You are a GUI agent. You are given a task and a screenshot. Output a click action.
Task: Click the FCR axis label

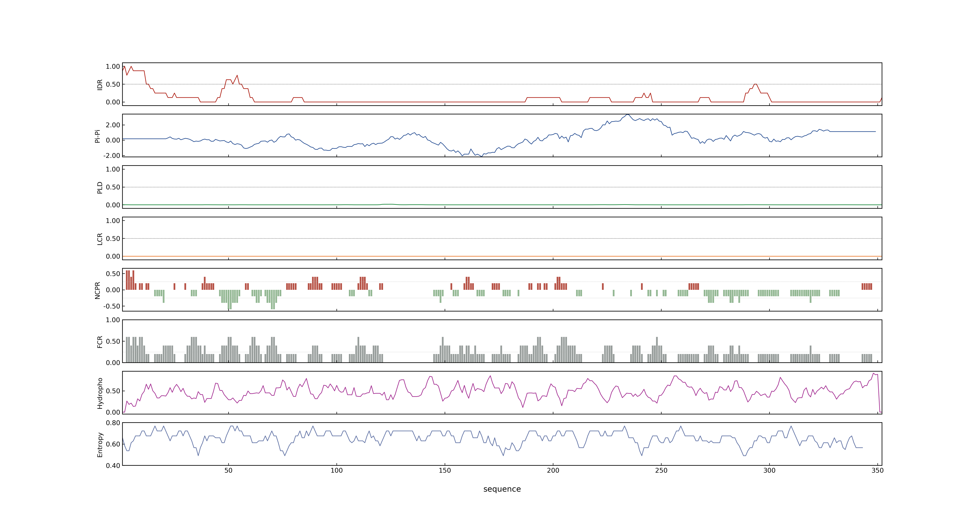click(100, 342)
